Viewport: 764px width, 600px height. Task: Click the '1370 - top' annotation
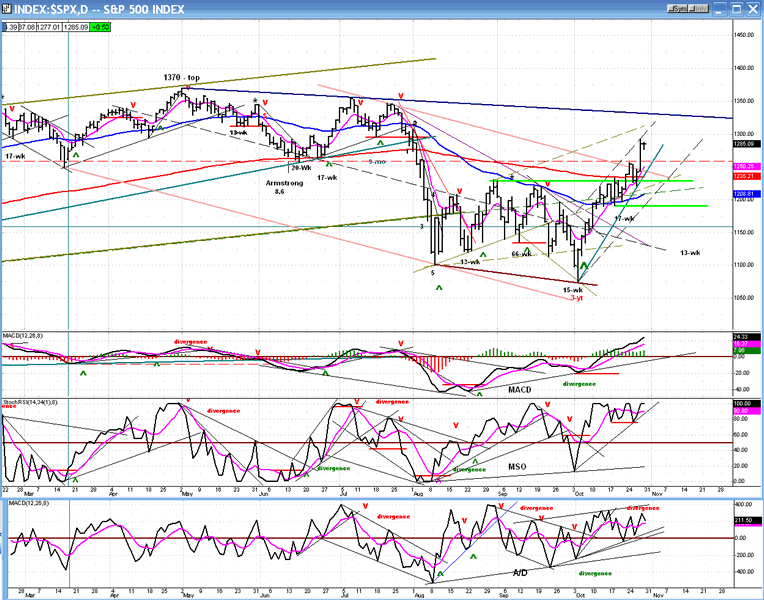182,77
